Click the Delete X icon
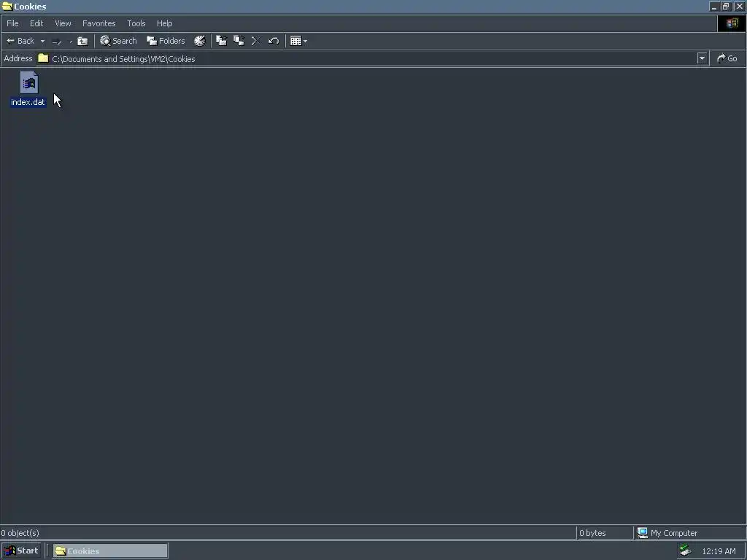This screenshot has height=560, width=747. [x=256, y=41]
